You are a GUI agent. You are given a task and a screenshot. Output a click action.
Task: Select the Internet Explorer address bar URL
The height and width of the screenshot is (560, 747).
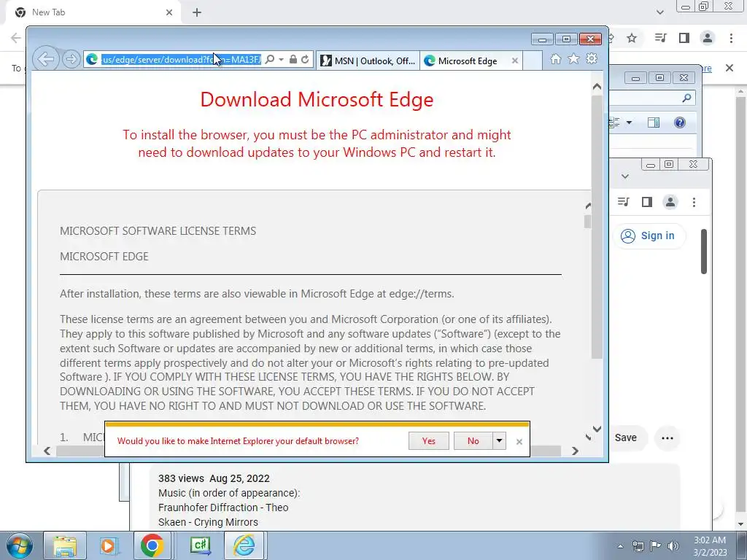[181, 60]
